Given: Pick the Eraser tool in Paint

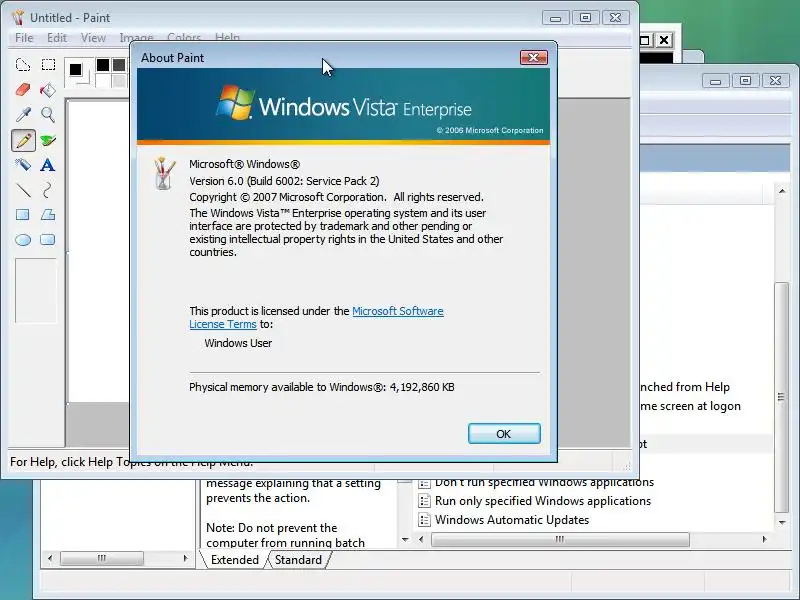Looking at the screenshot, I should click(x=23, y=90).
